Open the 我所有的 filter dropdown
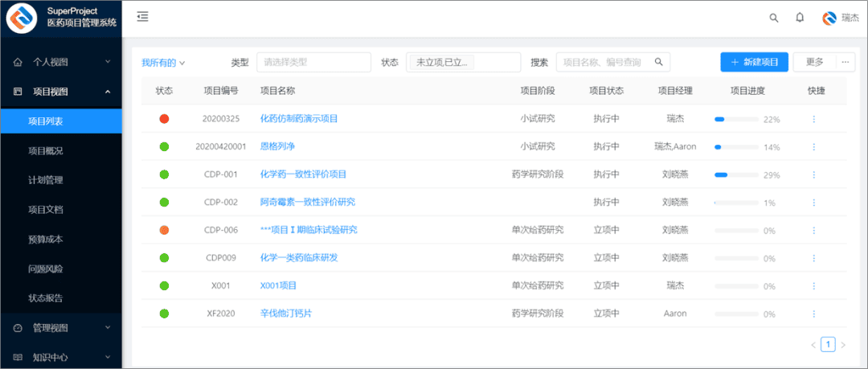The height and width of the screenshot is (369, 868). [162, 63]
